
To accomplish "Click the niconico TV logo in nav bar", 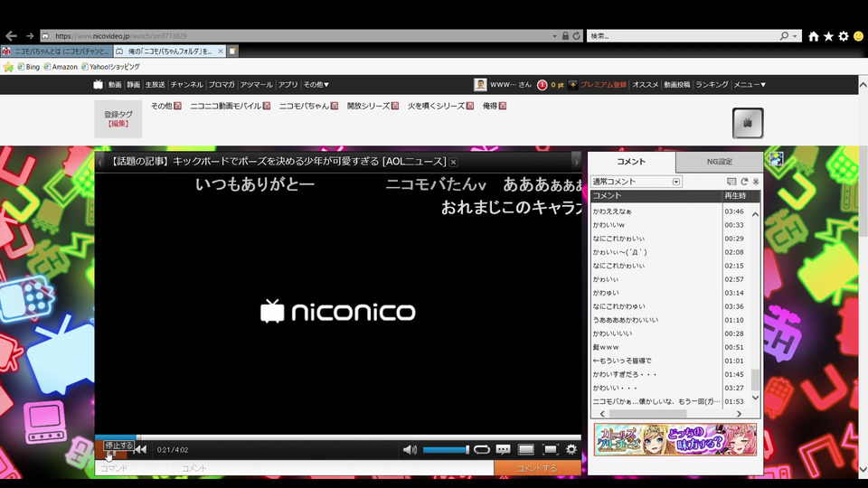I will coord(98,85).
